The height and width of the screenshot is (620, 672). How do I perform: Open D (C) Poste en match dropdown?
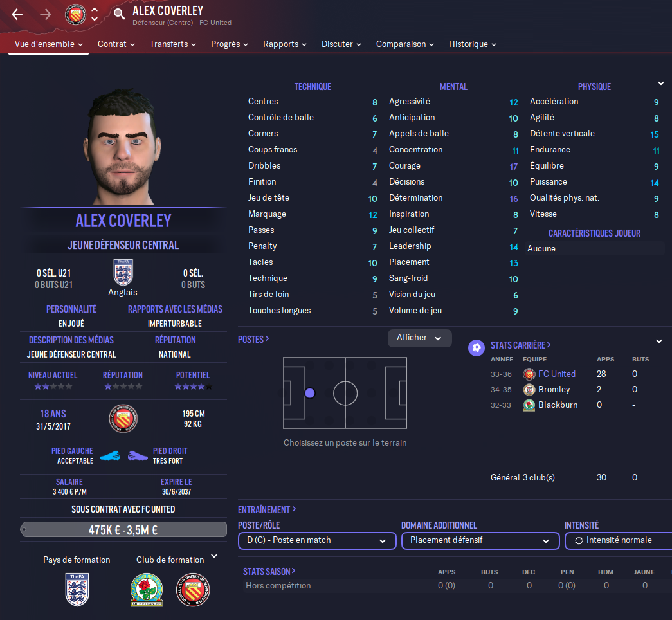click(x=317, y=540)
